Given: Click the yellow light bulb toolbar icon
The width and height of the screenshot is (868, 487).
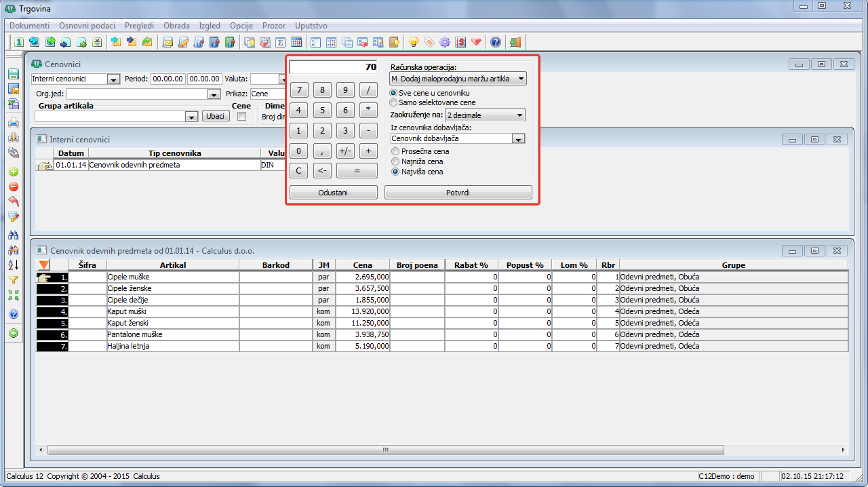Looking at the screenshot, I should point(414,42).
